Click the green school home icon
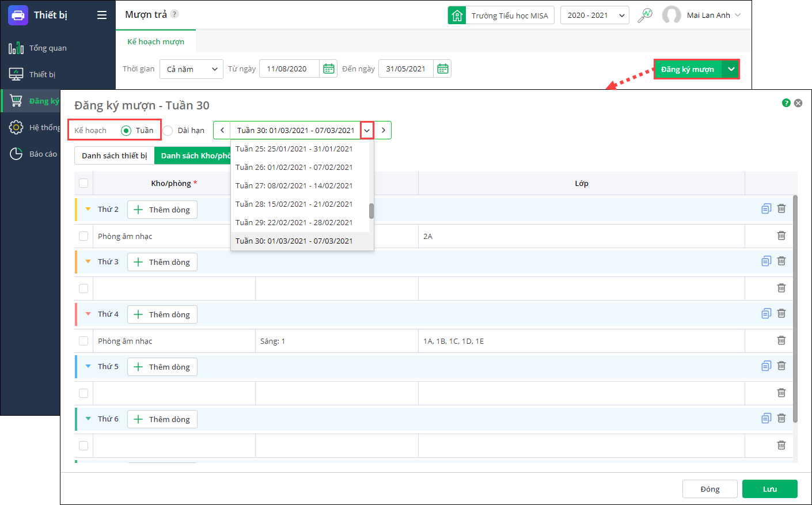This screenshot has width=812, height=505. point(457,15)
